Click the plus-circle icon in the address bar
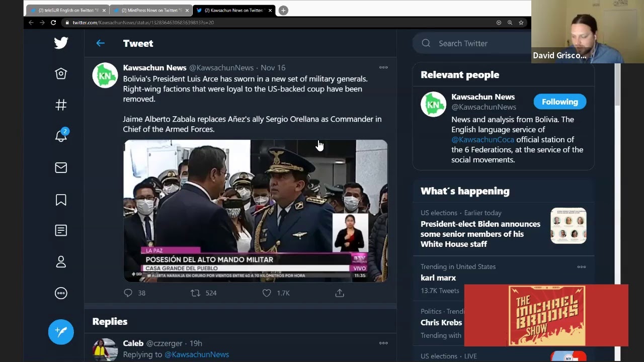 pyautogui.click(x=499, y=23)
